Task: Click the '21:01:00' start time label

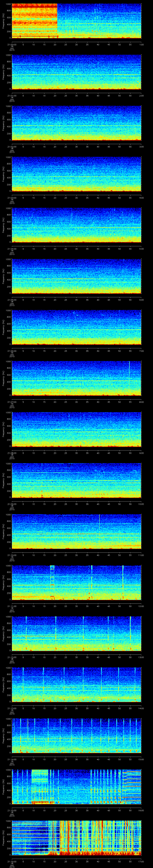Action: (12, 96)
